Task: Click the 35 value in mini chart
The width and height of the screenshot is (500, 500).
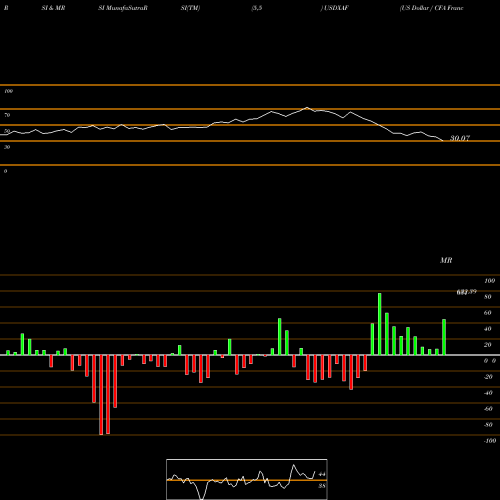Action: tap(322, 486)
